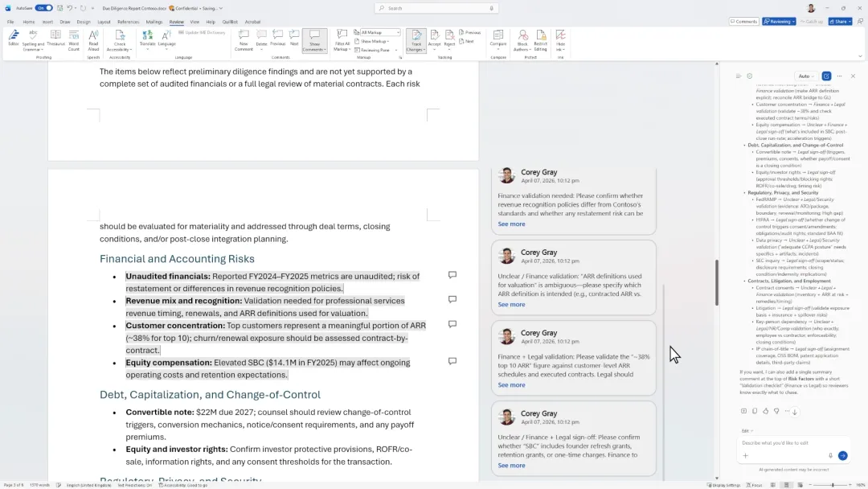Insert a New Comment
The height and width of the screenshot is (489, 868).
(x=244, y=40)
